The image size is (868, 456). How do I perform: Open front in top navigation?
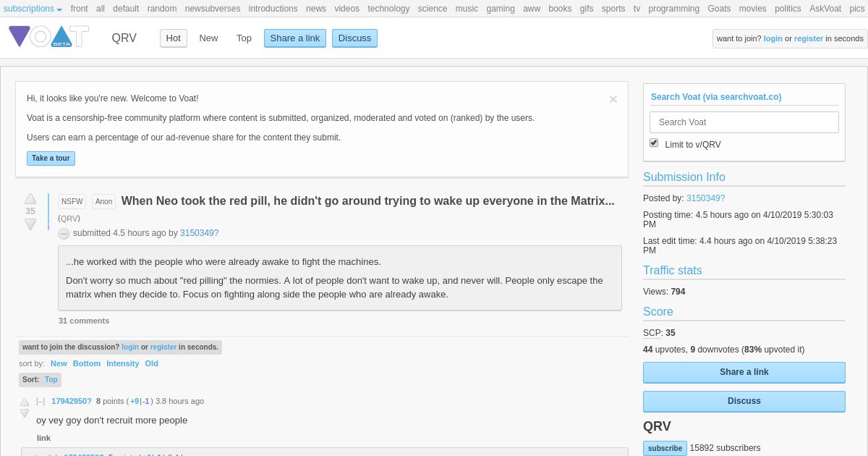(79, 9)
